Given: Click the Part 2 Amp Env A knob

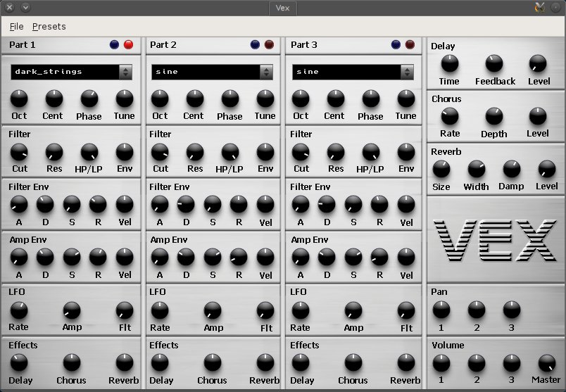Looking at the screenshot, I should (160, 257).
